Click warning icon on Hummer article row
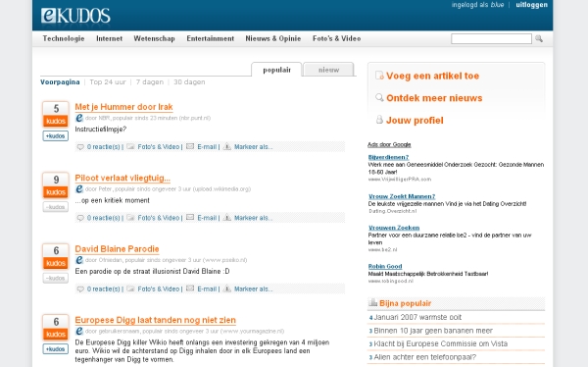588x367 pixels. tap(227, 146)
